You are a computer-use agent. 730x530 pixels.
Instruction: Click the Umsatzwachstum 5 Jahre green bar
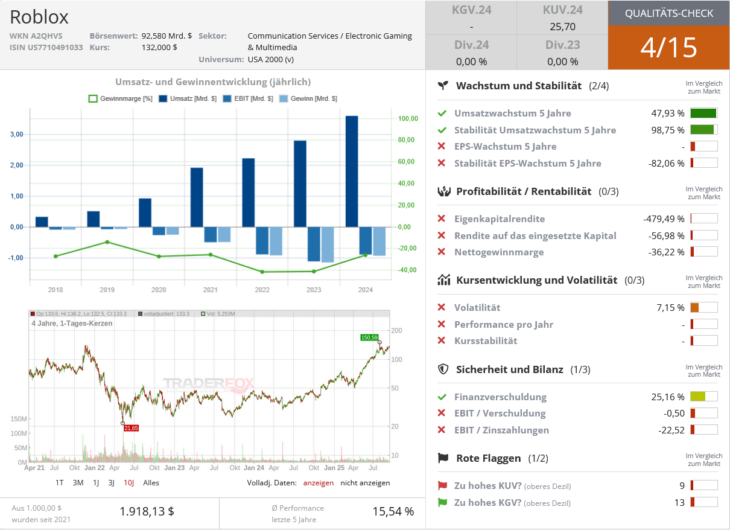point(703,113)
